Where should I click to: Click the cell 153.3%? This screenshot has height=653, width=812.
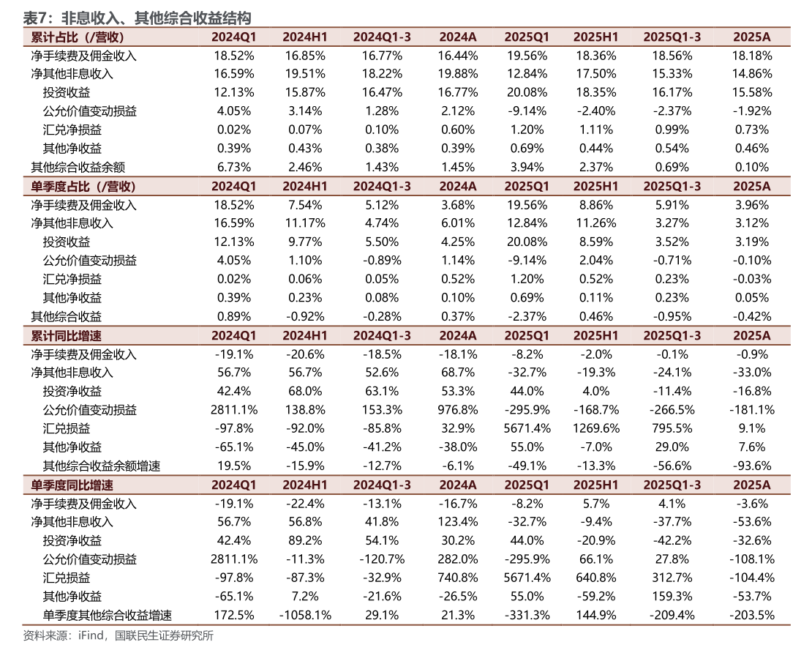382,410
